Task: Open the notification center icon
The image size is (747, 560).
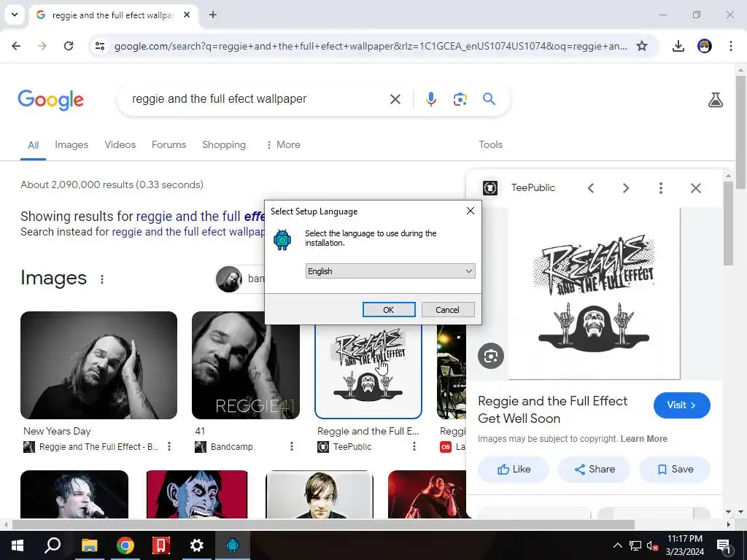Action: pyautogui.click(x=724, y=545)
